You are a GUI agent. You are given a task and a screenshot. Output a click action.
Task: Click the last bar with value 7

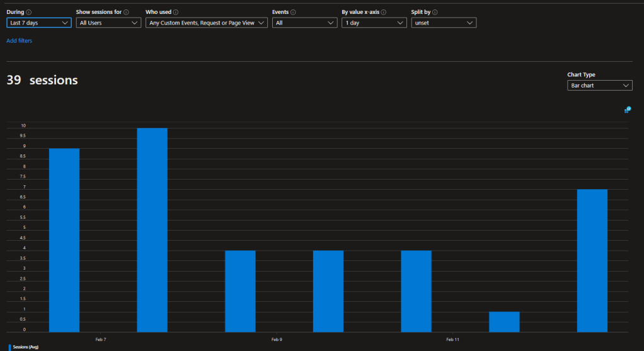tap(592, 260)
